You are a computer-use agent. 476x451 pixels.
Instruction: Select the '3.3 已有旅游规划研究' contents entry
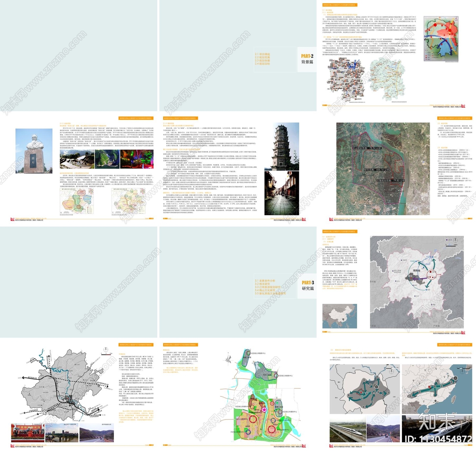tap(267, 287)
